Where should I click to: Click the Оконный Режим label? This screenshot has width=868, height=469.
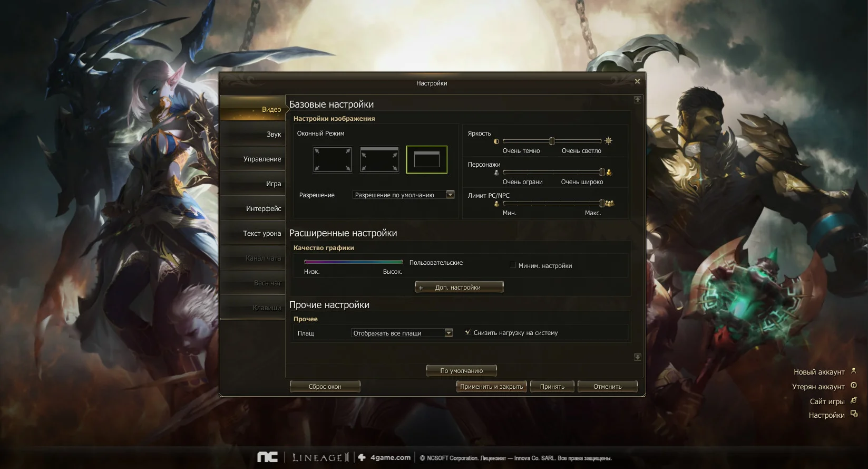[x=320, y=133]
